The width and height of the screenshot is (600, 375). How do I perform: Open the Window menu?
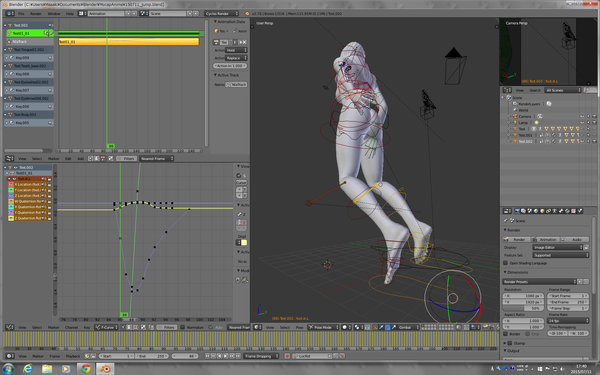coord(54,13)
